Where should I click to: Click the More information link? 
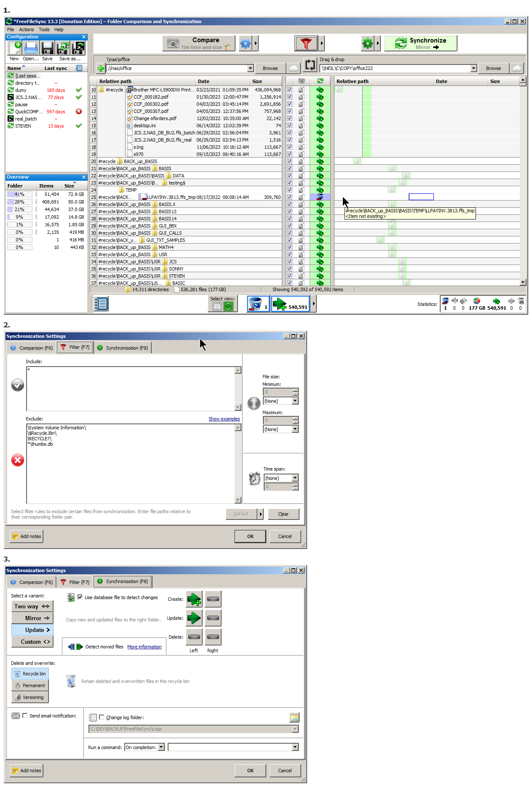(x=144, y=647)
